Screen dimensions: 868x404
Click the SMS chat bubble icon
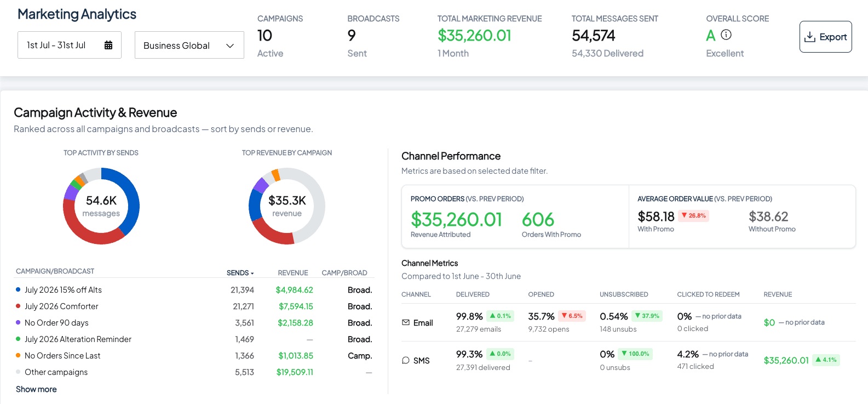pyautogui.click(x=406, y=360)
